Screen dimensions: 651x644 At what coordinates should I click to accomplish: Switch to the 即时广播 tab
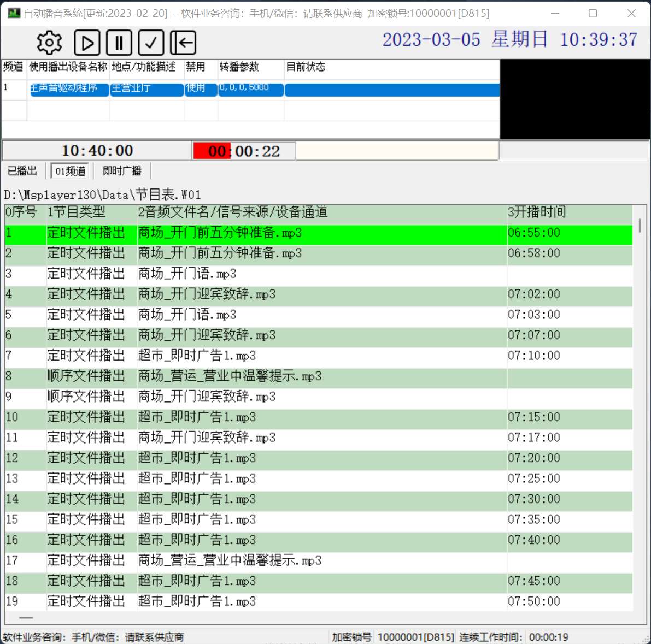click(121, 170)
